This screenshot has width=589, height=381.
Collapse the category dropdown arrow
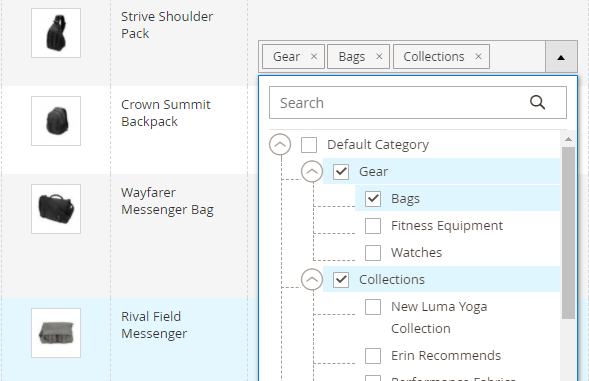561,57
